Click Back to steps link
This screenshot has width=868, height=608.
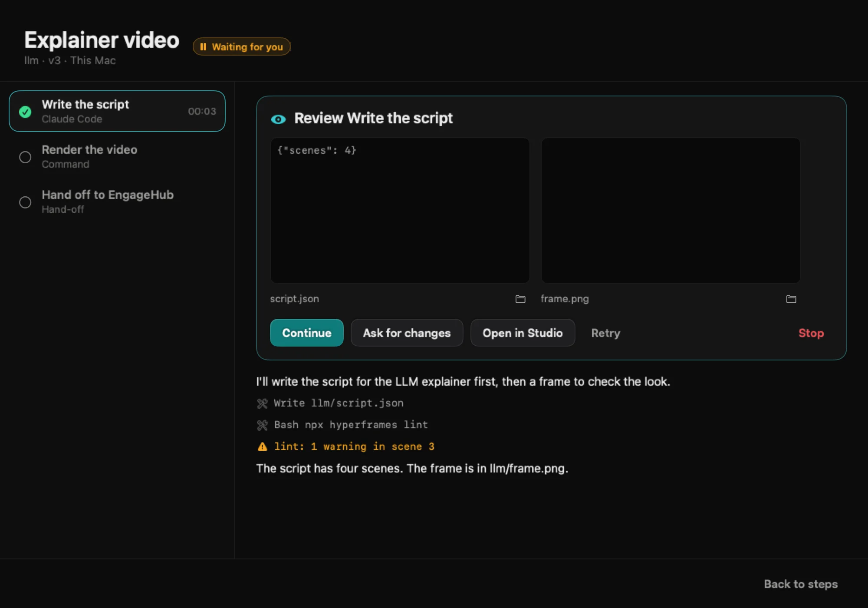pos(801,584)
